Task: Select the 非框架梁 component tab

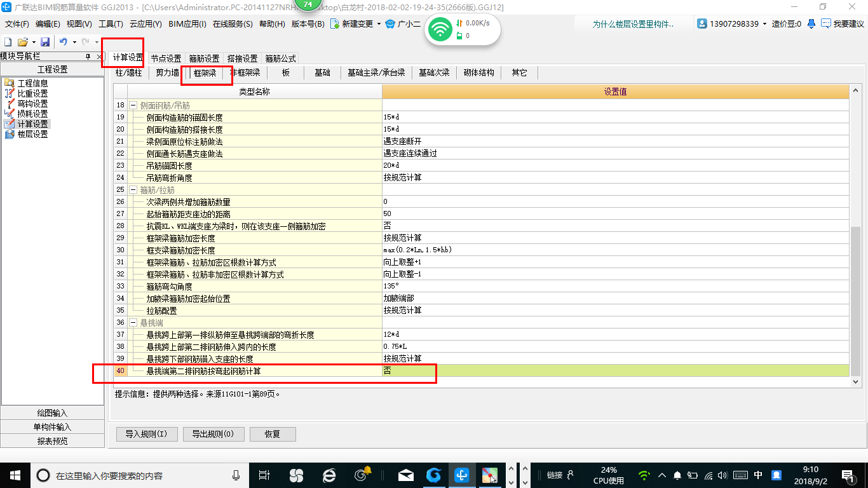Action: tap(245, 73)
